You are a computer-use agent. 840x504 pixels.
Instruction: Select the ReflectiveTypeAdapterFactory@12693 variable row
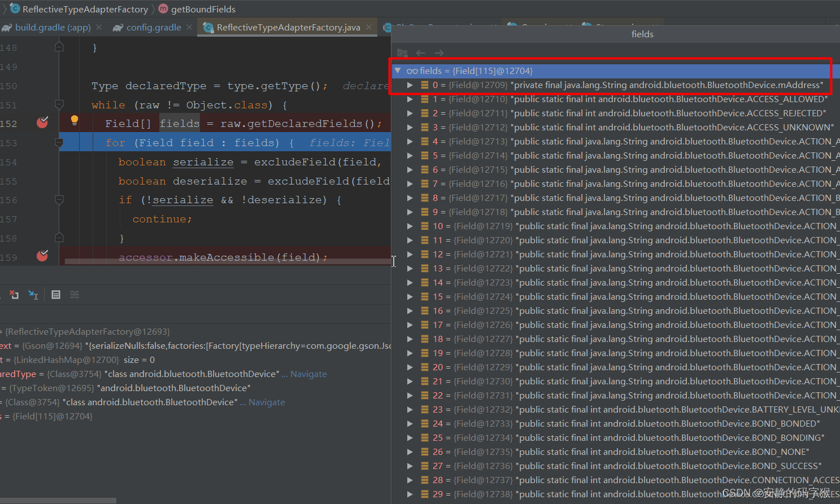pos(195,331)
